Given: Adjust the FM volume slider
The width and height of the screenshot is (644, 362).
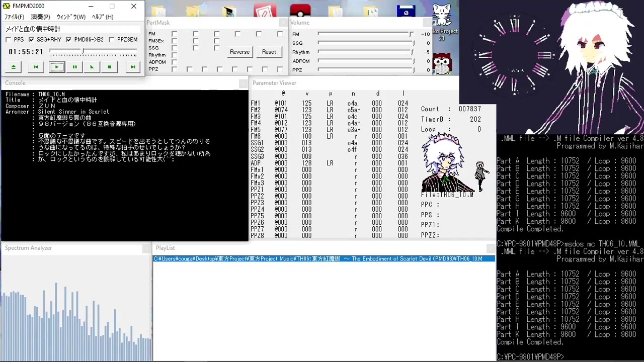Looking at the screenshot, I should [x=365, y=34].
